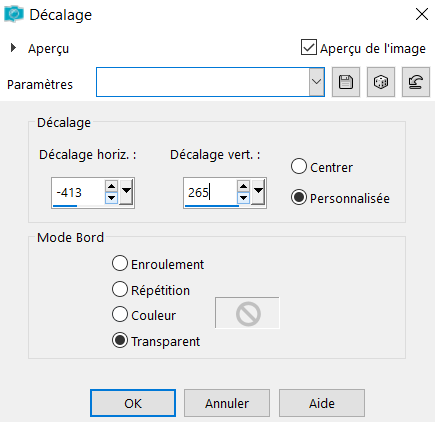Toggle the Aperçu de l'image checkbox
The height and width of the screenshot is (422, 435).
pyautogui.click(x=309, y=47)
